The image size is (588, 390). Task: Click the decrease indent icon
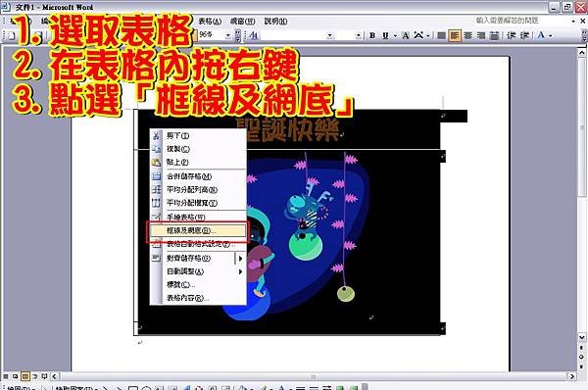tap(511, 35)
